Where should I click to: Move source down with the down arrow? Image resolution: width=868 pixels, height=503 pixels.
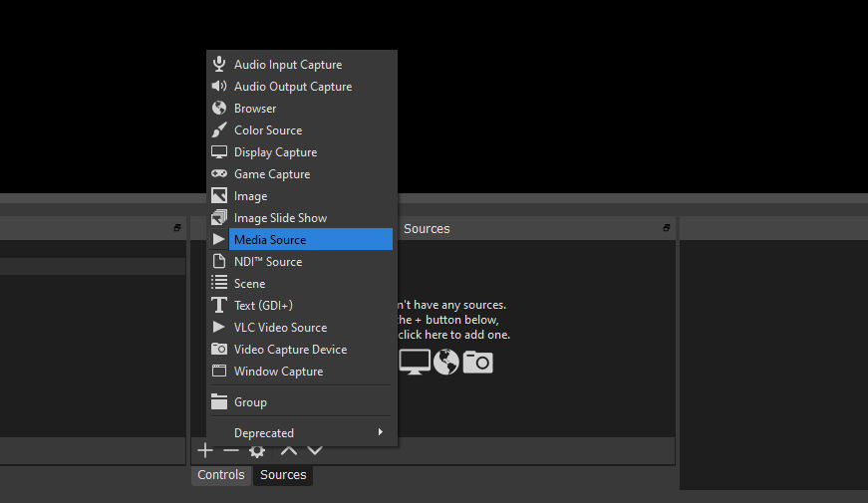click(x=315, y=450)
